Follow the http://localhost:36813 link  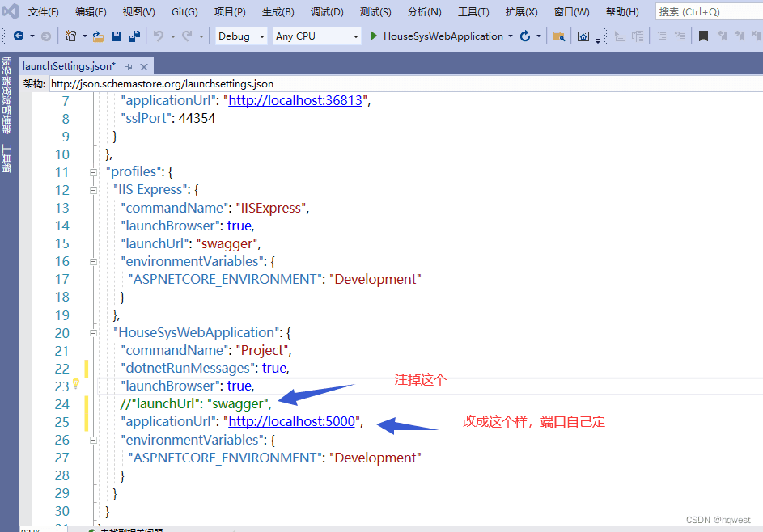295,101
